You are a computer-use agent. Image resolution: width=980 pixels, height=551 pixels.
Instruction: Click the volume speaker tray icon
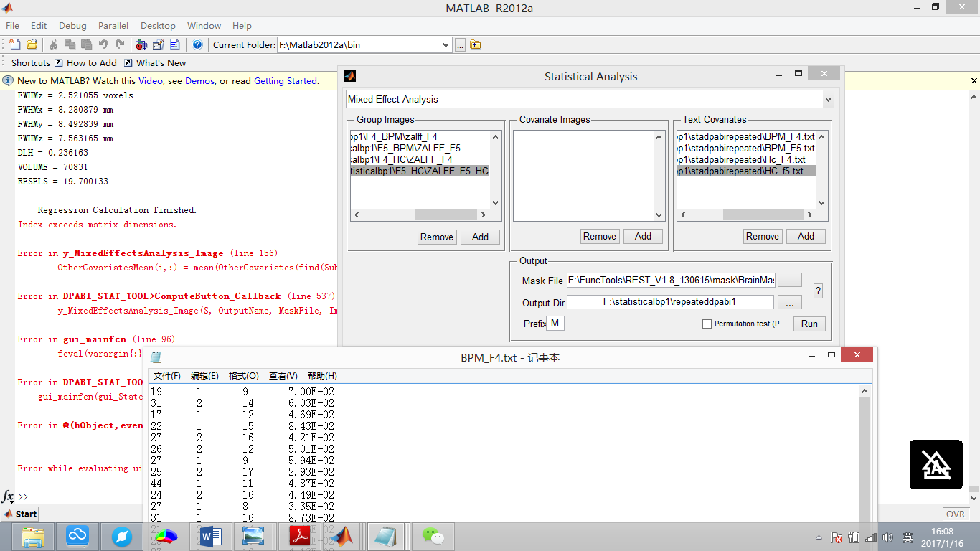click(887, 537)
